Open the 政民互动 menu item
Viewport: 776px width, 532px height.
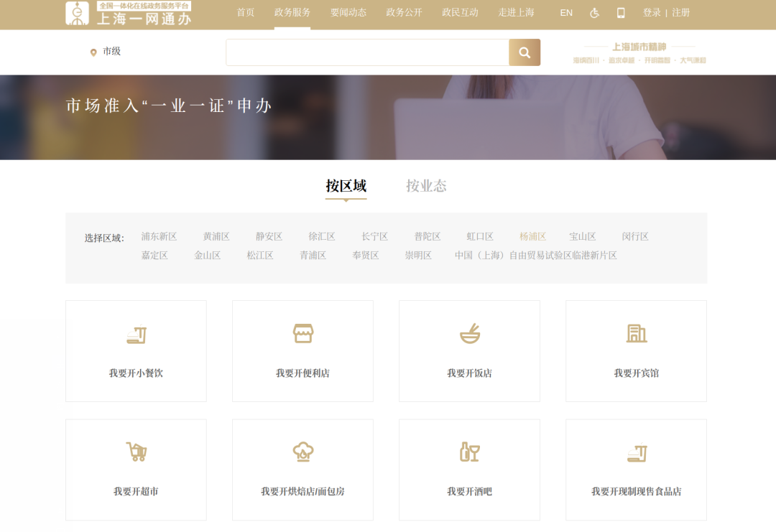[459, 12]
